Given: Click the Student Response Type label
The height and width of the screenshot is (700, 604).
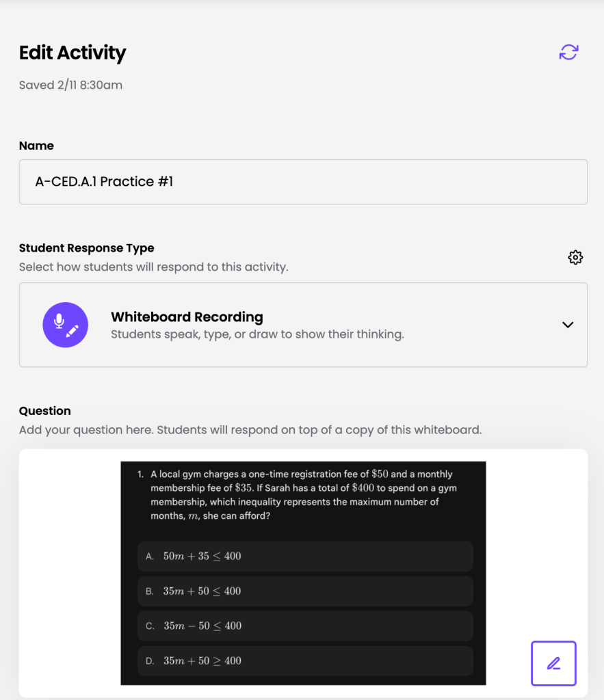Looking at the screenshot, I should point(87,248).
